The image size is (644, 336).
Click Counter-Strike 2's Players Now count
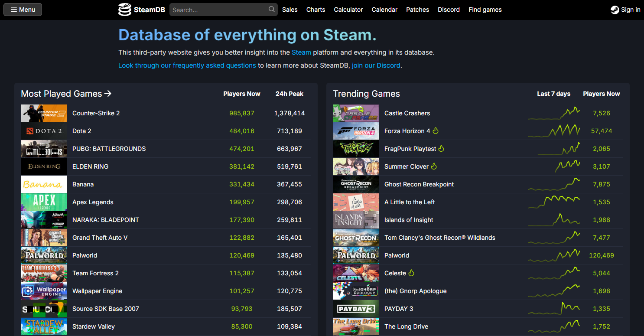(241, 113)
